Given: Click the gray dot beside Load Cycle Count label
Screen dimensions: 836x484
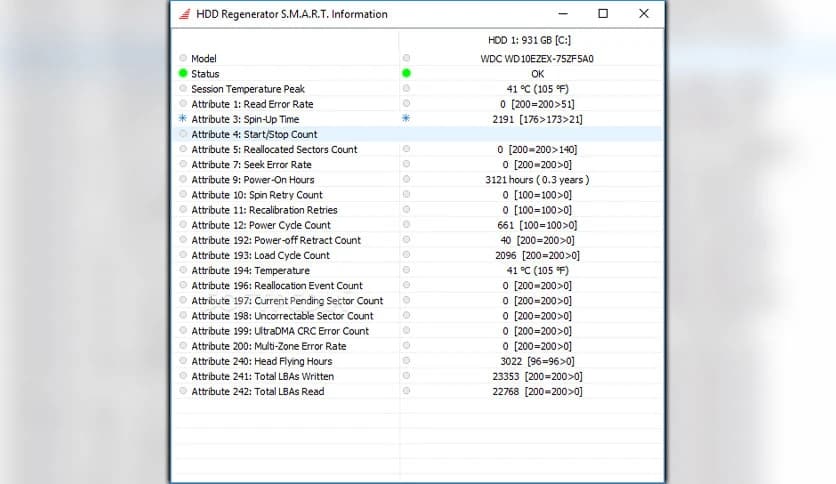Looking at the screenshot, I should [x=183, y=255].
